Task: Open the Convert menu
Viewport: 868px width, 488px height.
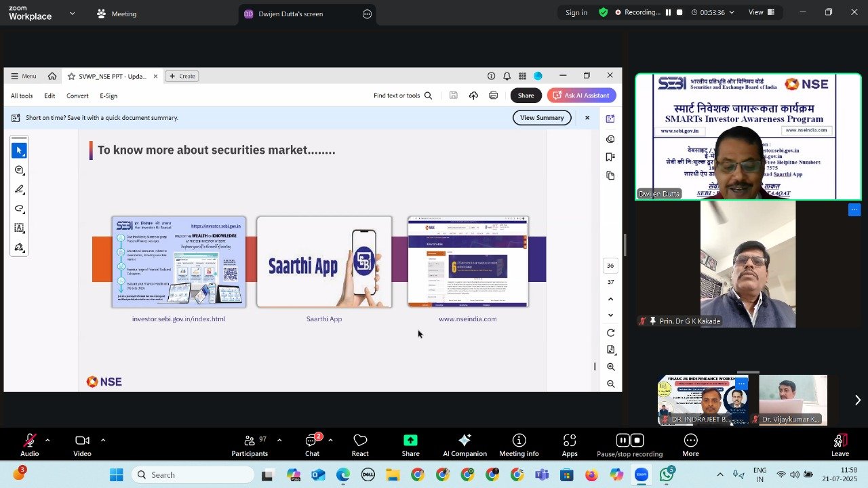Action: click(x=77, y=96)
